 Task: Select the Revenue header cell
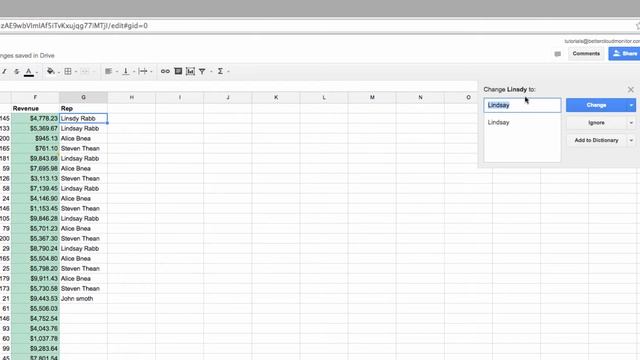click(35, 109)
